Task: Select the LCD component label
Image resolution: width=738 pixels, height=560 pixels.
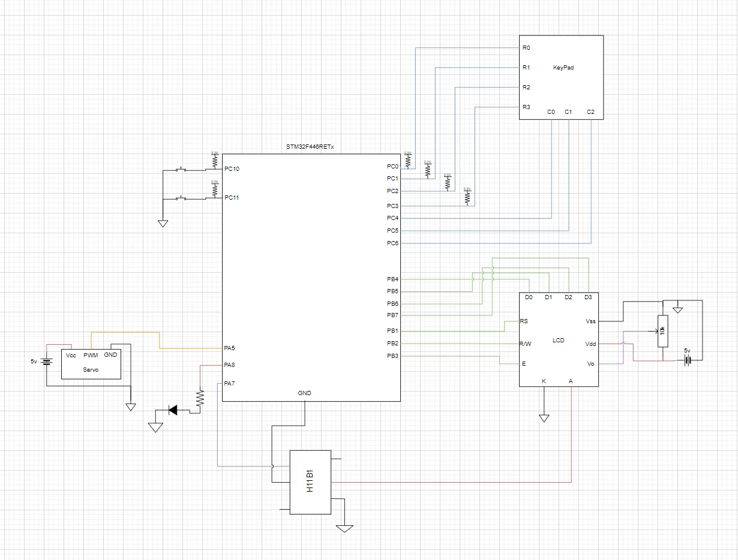Action: pyautogui.click(x=558, y=340)
